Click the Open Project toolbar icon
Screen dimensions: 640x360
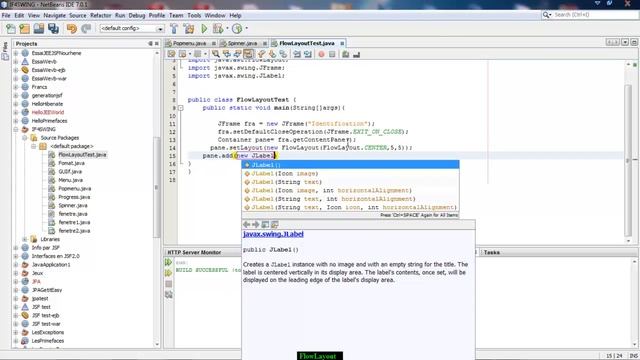(39, 29)
